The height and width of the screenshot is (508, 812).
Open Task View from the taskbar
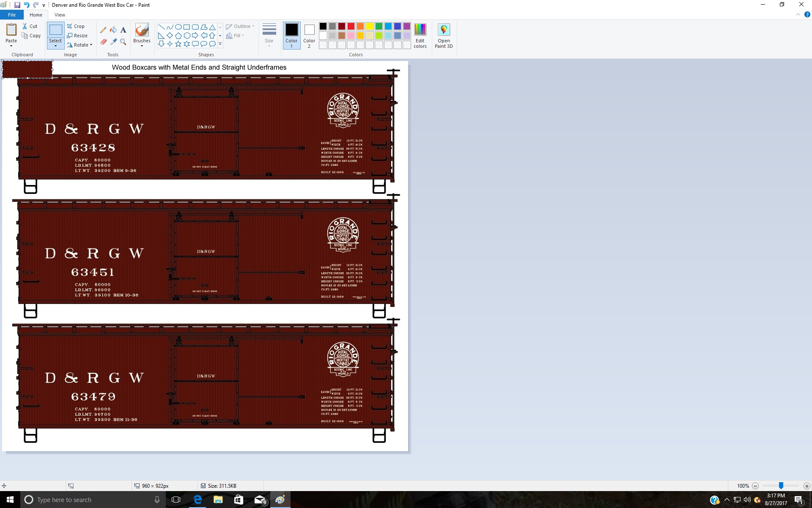(x=176, y=500)
